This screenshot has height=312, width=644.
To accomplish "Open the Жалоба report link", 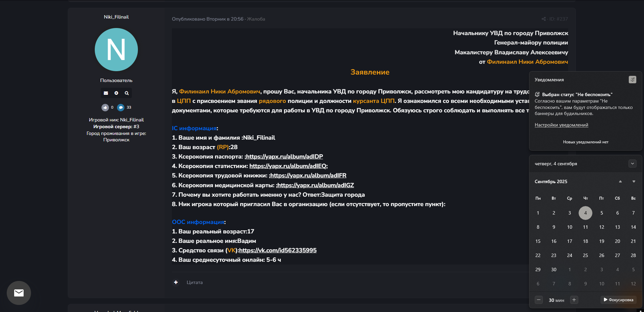I will (x=256, y=19).
